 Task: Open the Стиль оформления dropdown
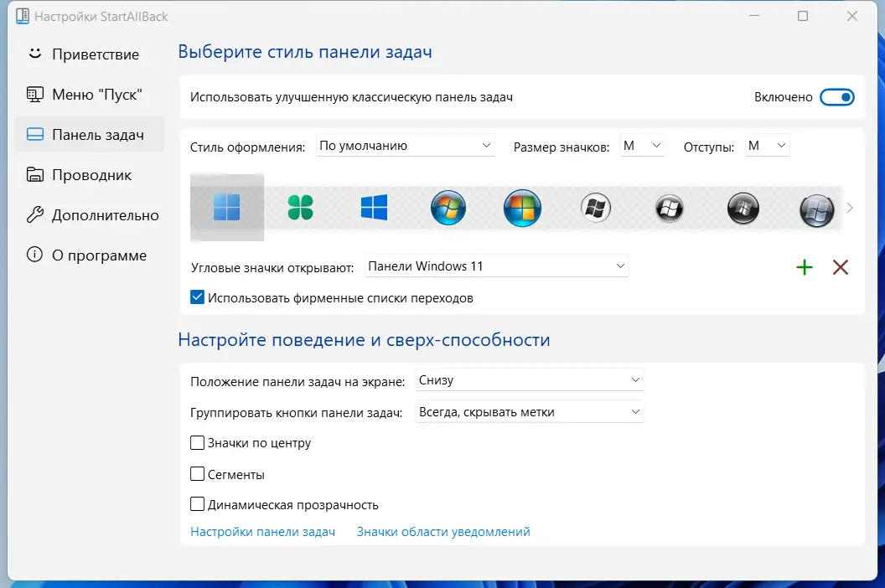pyautogui.click(x=405, y=145)
